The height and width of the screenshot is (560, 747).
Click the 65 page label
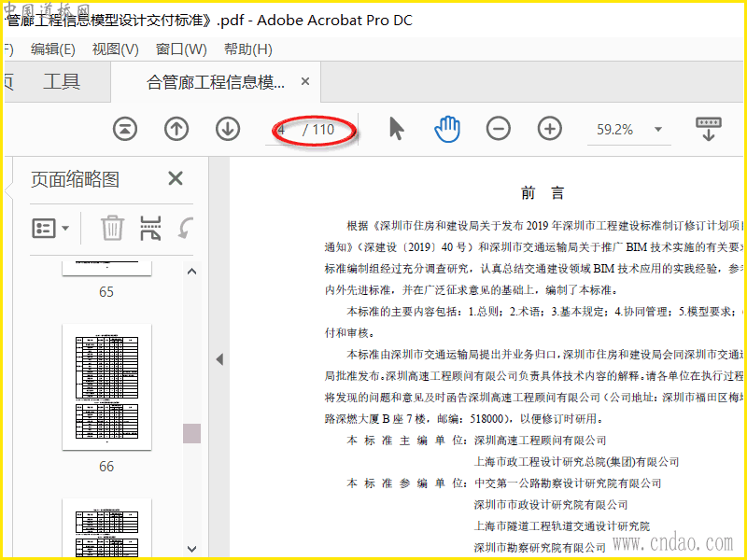click(106, 291)
